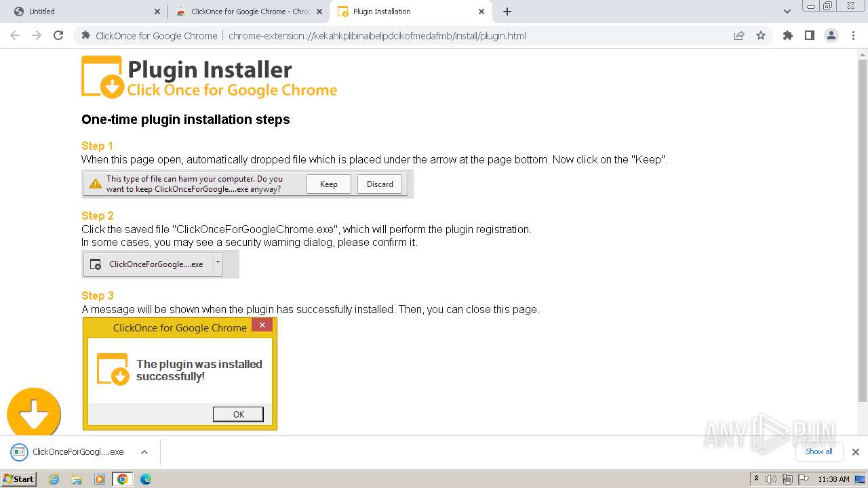The image size is (868, 488).
Task: Open the Windows Start menu
Action: [19, 479]
